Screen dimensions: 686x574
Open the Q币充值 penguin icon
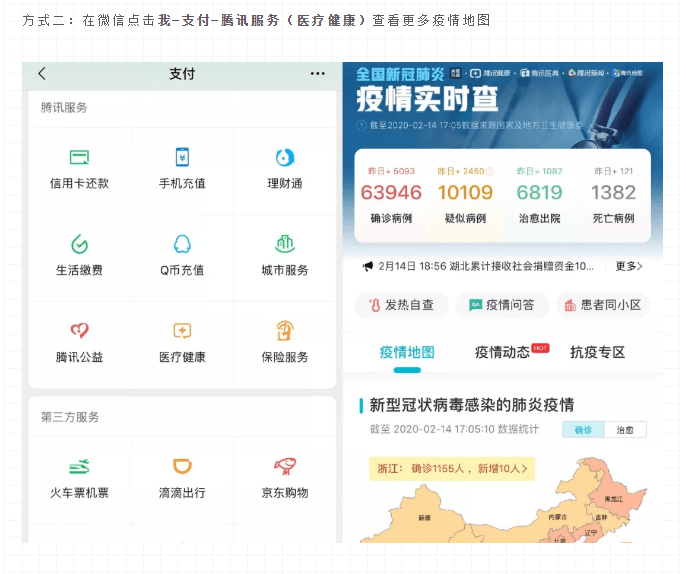[x=182, y=244]
